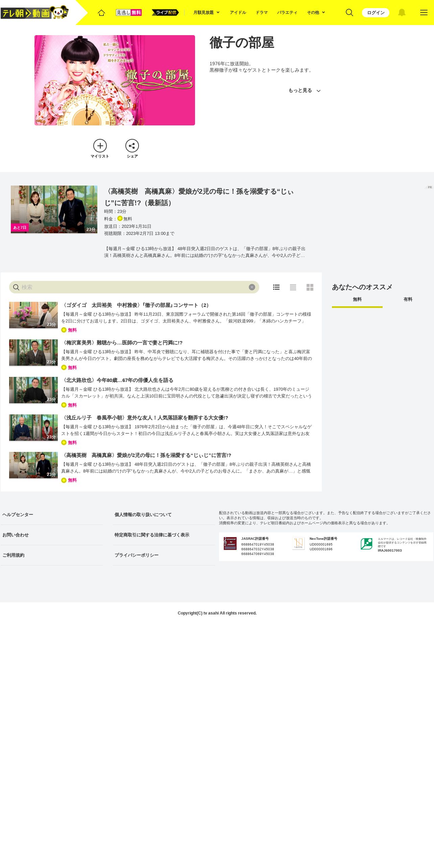Click the 徹子の部屋 banner image
434x868 pixels.
[x=115, y=80]
